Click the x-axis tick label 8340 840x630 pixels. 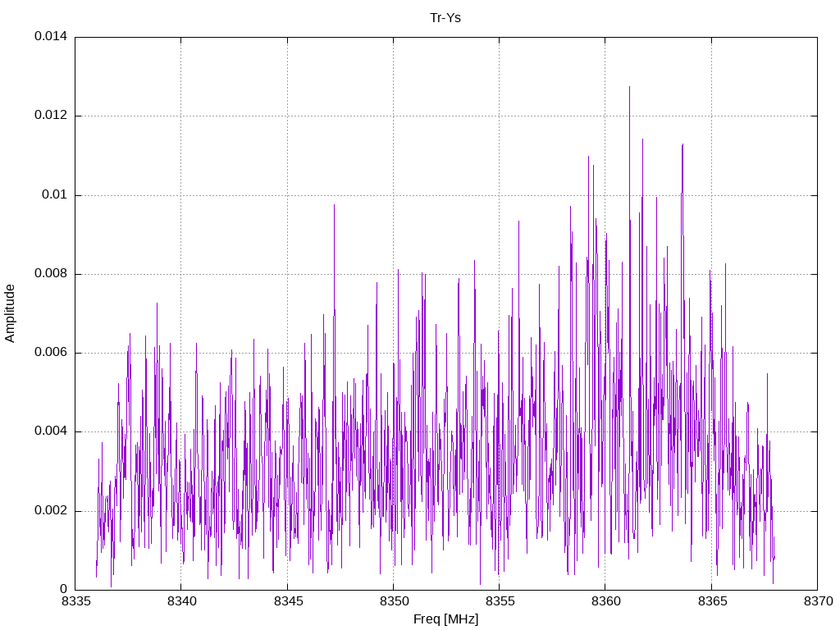click(x=182, y=601)
